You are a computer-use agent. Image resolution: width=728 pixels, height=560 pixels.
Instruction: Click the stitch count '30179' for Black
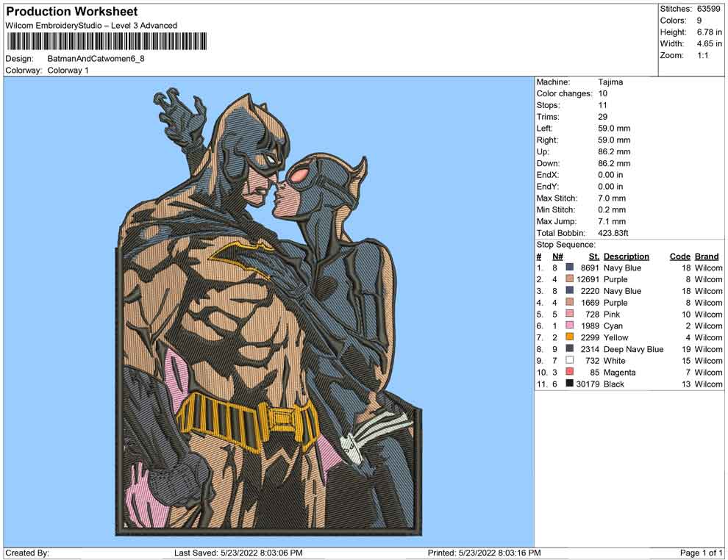588,384
